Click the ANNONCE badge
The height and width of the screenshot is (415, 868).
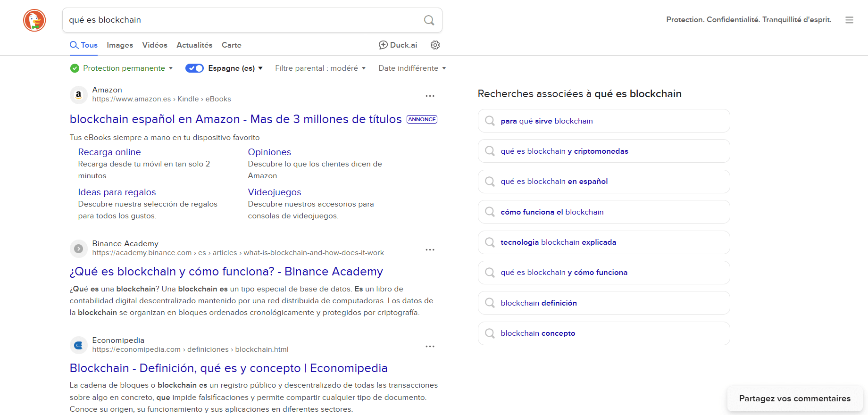[x=422, y=119]
